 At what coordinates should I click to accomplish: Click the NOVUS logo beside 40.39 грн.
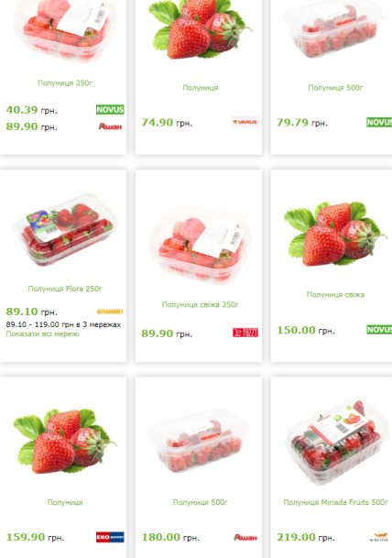[110, 110]
